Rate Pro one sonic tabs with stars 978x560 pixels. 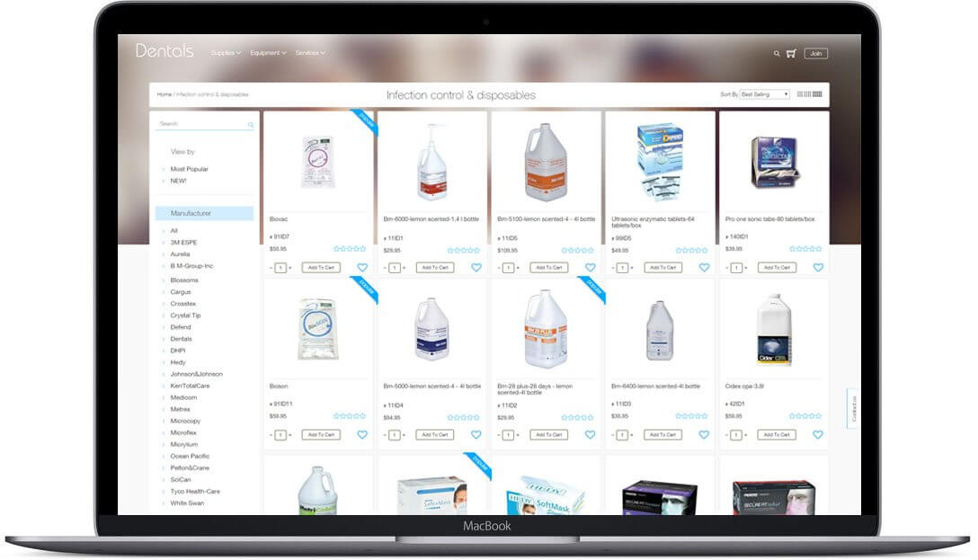[805, 249]
